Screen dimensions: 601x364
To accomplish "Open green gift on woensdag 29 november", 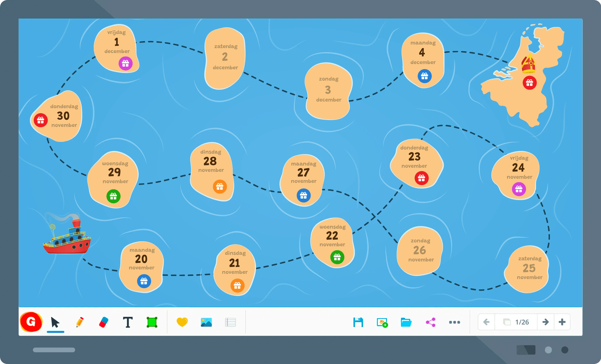I will coord(113,196).
